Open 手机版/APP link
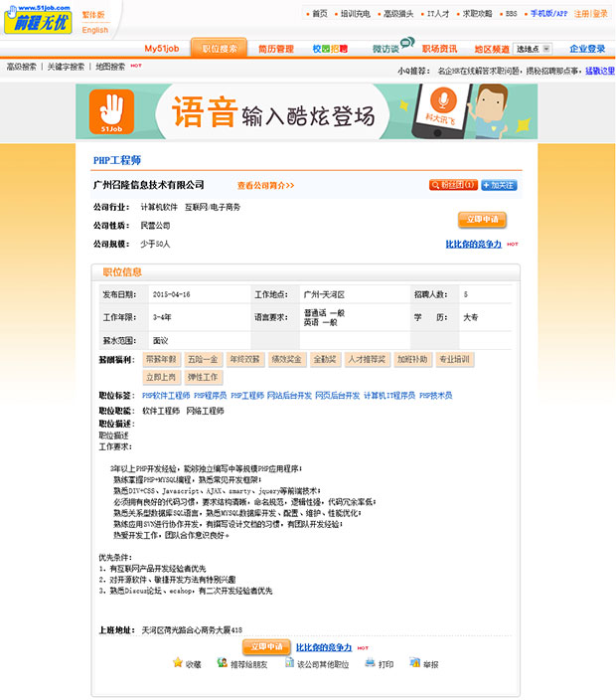 click(x=548, y=14)
